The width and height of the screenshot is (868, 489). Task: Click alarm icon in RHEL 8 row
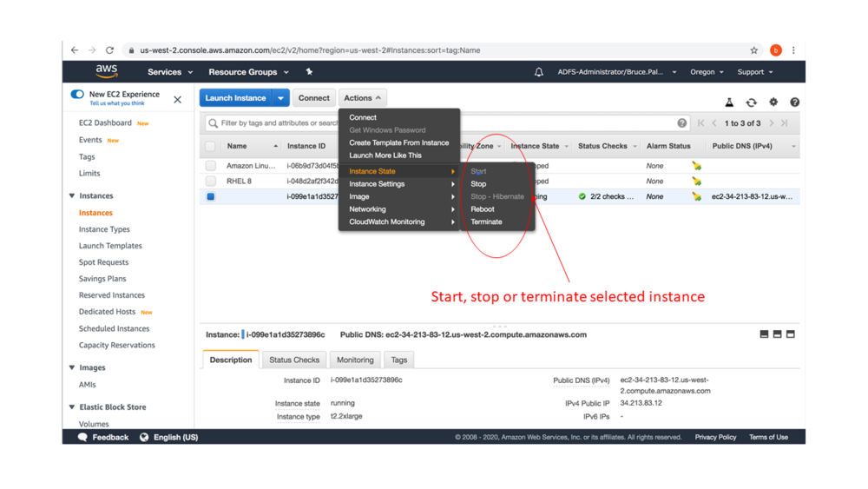(696, 181)
